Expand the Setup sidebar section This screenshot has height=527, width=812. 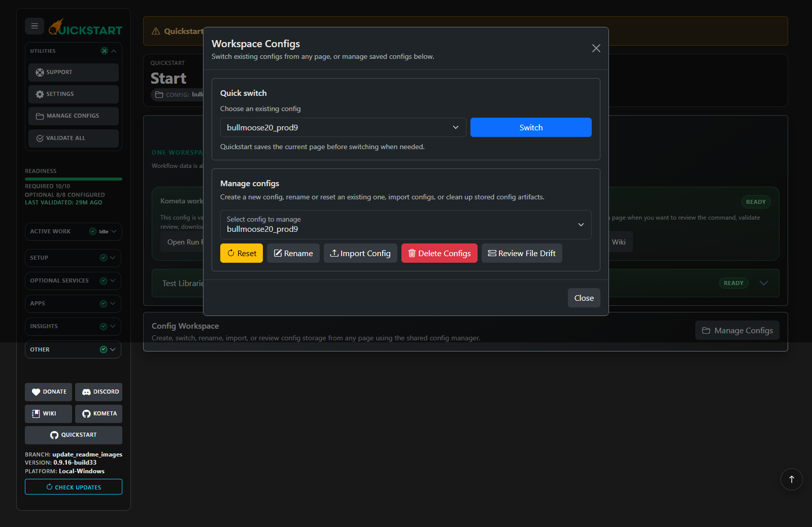(x=73, y=258)
